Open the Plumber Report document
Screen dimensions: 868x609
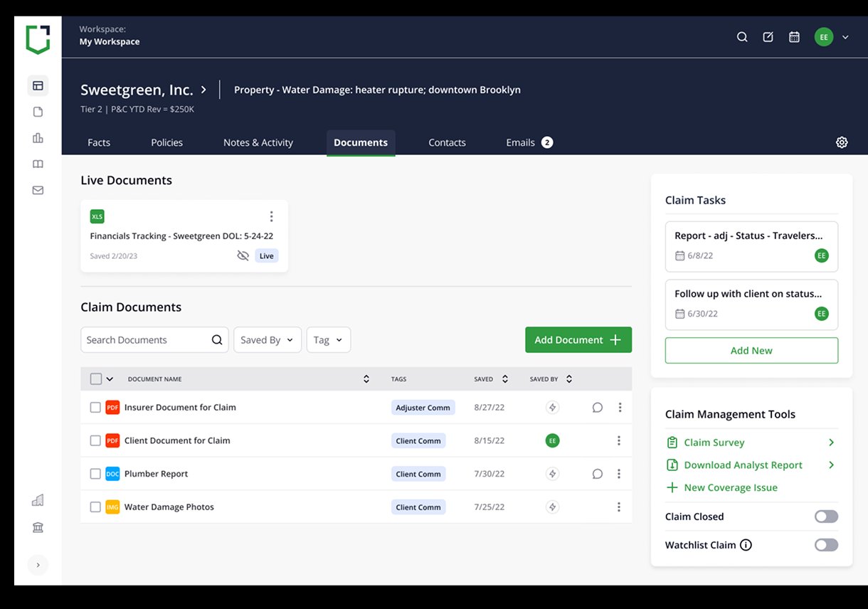tap(156, 474)
